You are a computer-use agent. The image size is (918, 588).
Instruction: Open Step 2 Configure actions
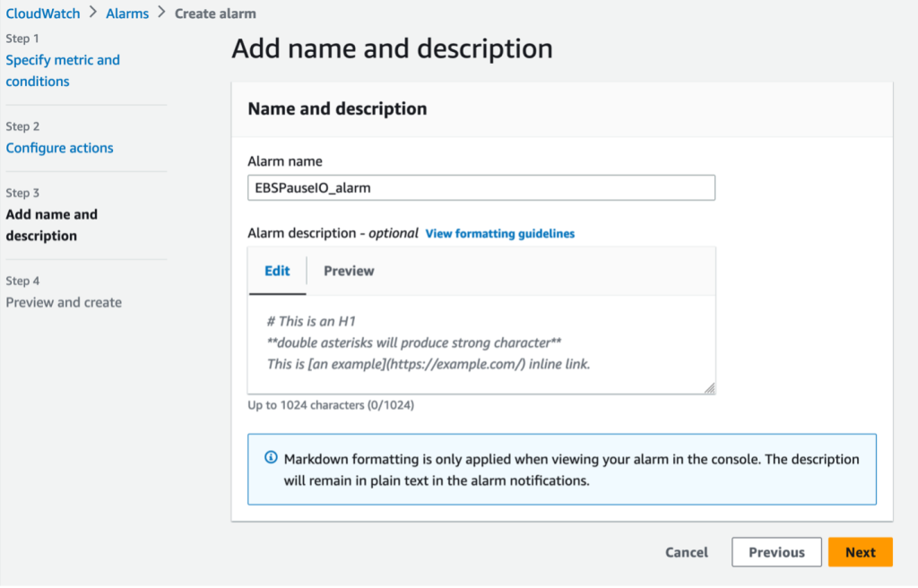(x=59, y=148)
